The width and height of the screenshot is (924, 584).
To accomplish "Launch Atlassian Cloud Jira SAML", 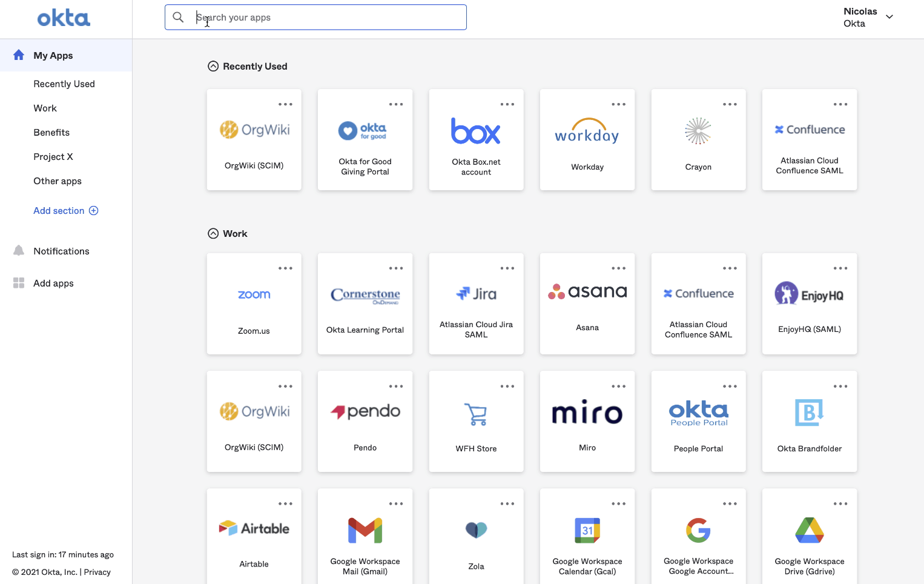I will tap(476, 304).
